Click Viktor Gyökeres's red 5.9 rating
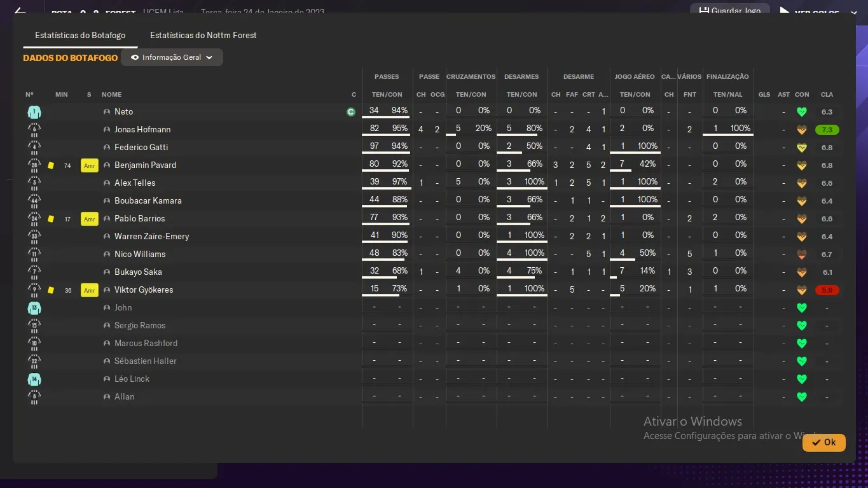 pos(827,290)
